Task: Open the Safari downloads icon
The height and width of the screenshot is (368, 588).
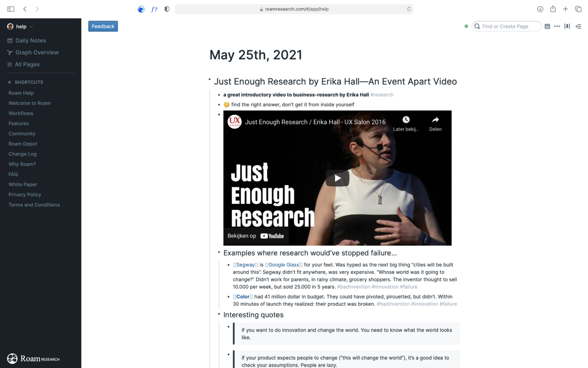Action: click(x=540, y=9)
